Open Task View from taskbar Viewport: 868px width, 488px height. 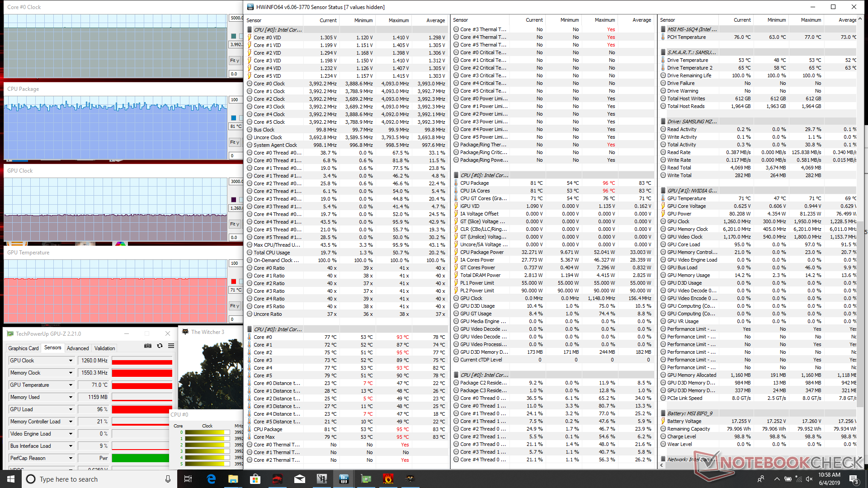(188, 479)
